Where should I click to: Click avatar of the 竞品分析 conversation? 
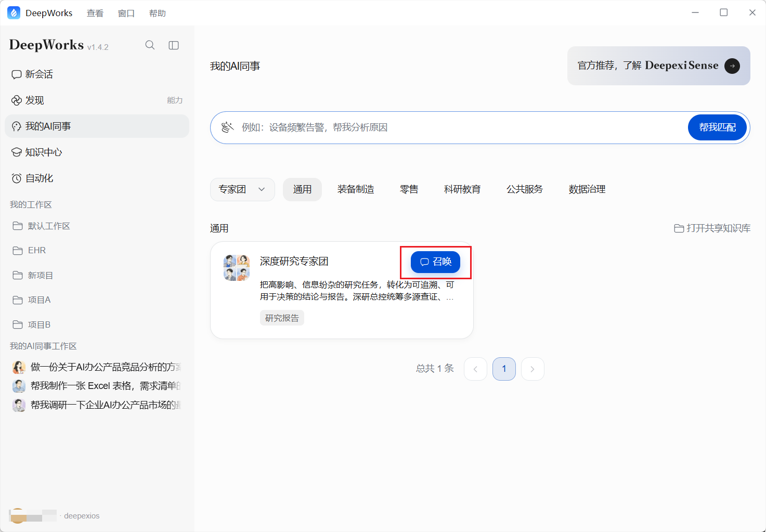[19, 367]
